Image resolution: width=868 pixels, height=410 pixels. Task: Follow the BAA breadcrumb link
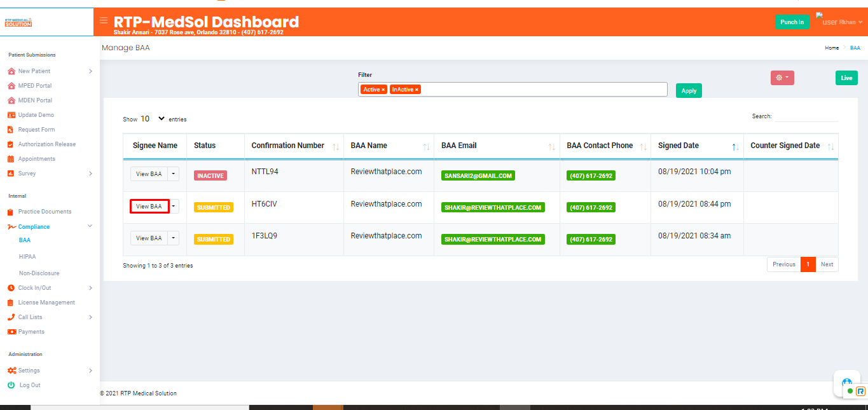click(855, 48)
